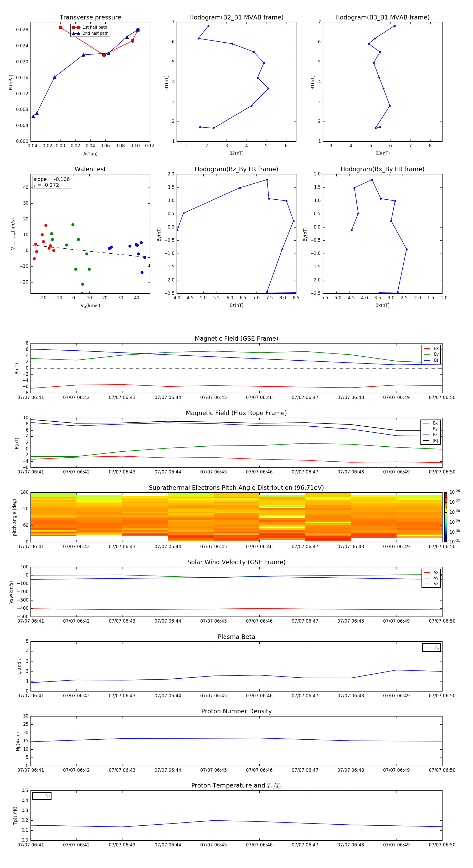Viewport: 473px width, 868px height.
Task: Click the 'Hodogram(Bx_By FR frame)' title
Action: click(x=382, y=169)
